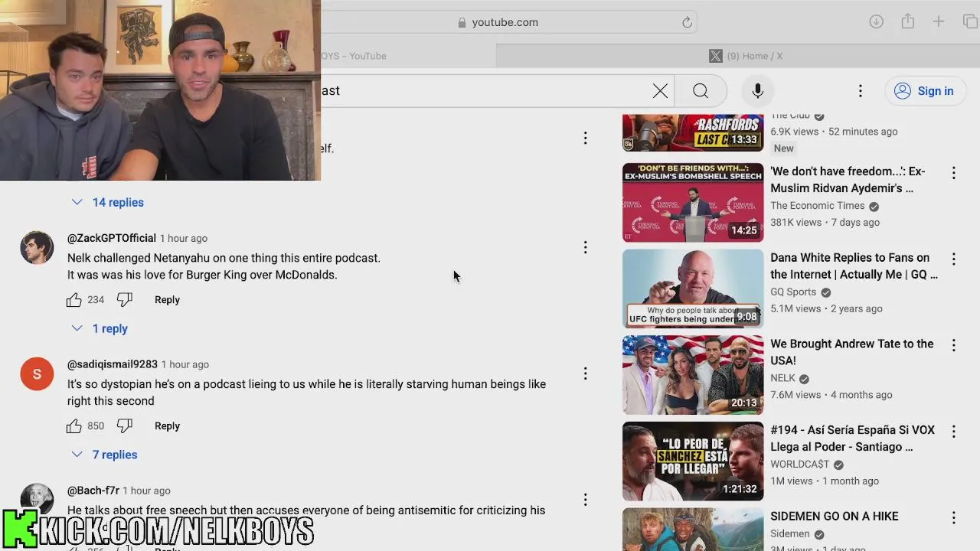980x551 pixels.
Task: Open 'SIDEMEN GO ON A HIKE' title
Action: click(x=835, y=517)
